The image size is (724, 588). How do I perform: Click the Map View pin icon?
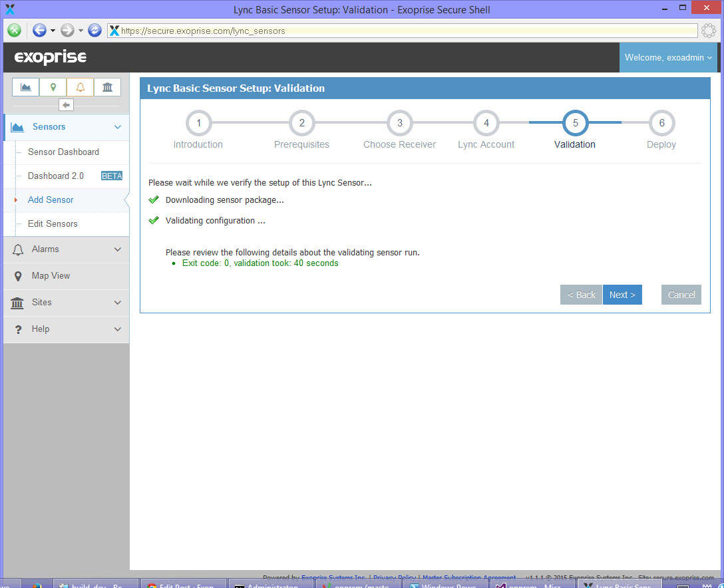[17, 277]
